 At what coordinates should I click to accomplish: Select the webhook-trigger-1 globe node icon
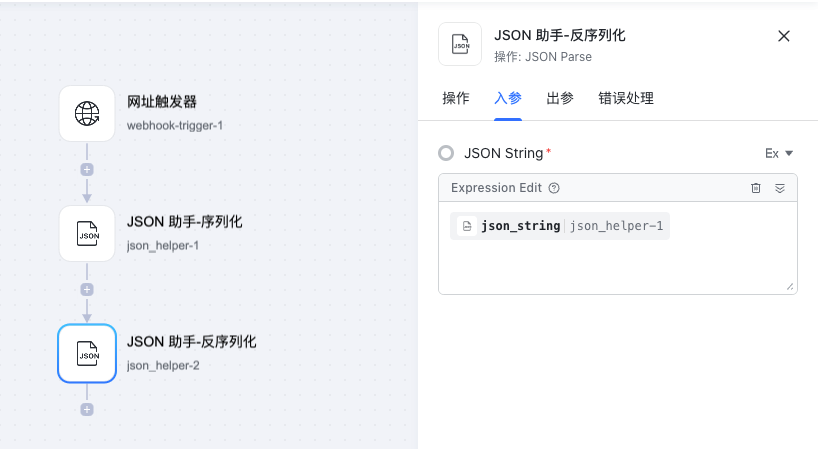pyautogui.click(x=87, y=114)
